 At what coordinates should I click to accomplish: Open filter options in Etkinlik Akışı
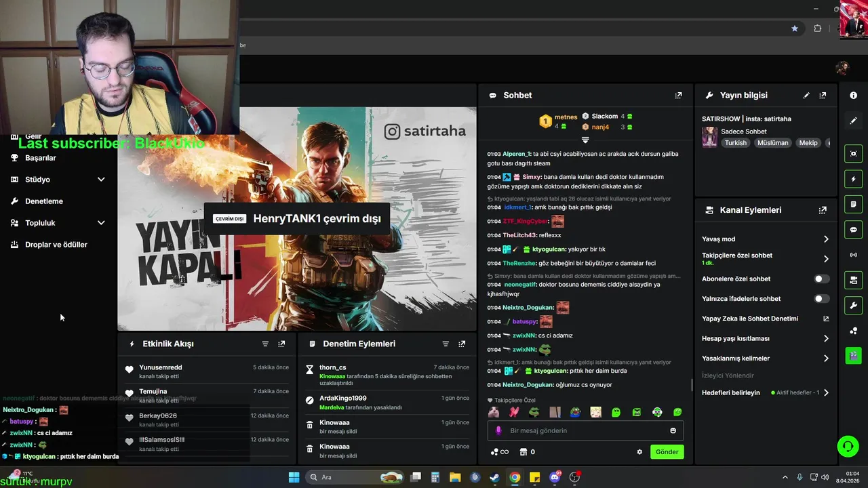pos(265,344)
